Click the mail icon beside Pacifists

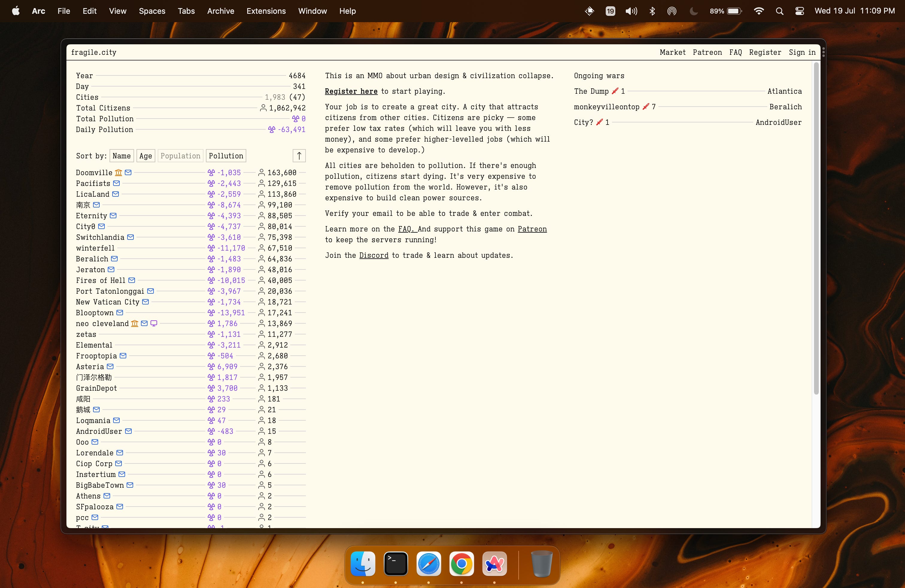point(116,183)
